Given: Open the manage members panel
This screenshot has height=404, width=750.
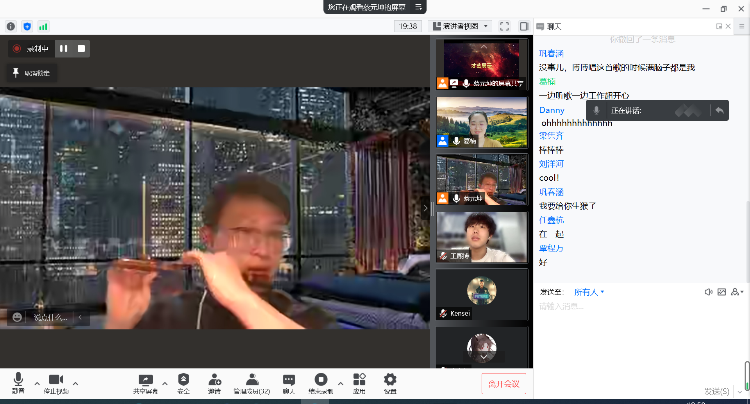Looking at the screenshot, I should (252, 381).
